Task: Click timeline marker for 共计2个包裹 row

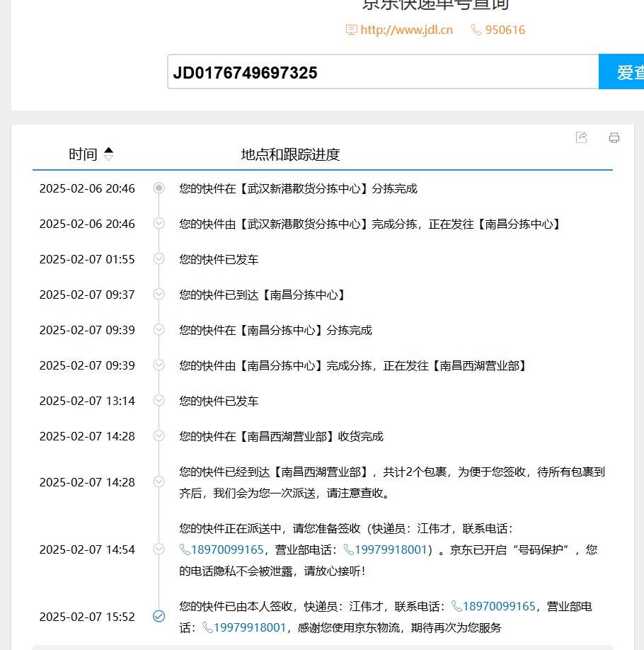Action: (159, 481)
